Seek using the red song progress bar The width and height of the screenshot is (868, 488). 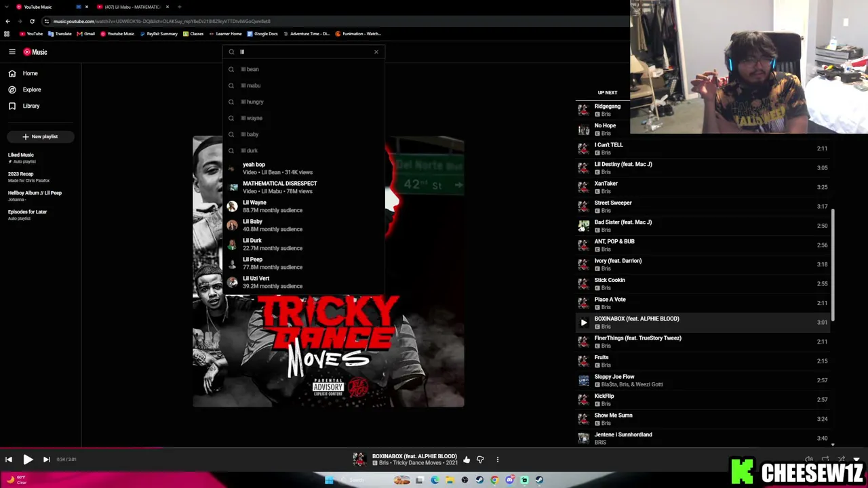tap(81, 448)
